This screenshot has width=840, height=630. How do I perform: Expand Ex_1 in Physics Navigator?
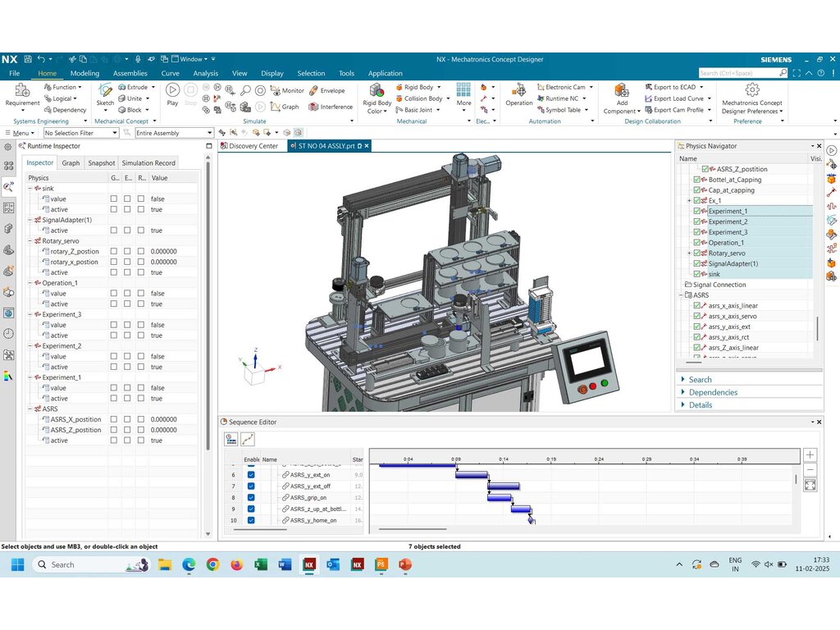pyautogui.click(x=689, y=201)
